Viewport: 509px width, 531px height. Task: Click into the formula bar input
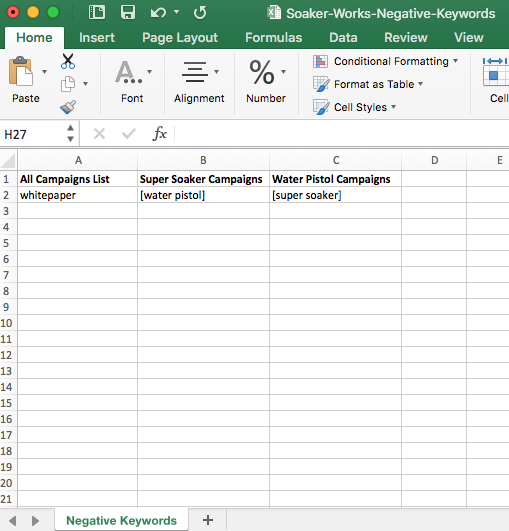pyautogui.click(x=341, y=133)
